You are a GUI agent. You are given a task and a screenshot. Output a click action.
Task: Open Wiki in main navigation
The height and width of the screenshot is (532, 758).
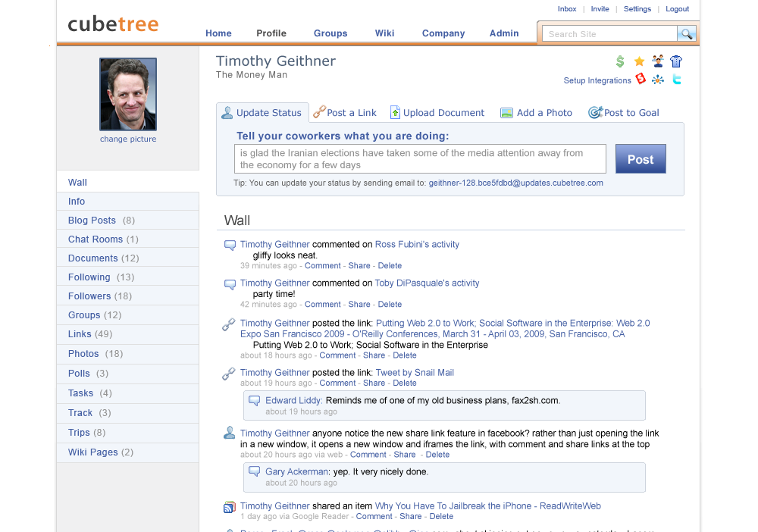pyautogui.click(x=385, y=33)
